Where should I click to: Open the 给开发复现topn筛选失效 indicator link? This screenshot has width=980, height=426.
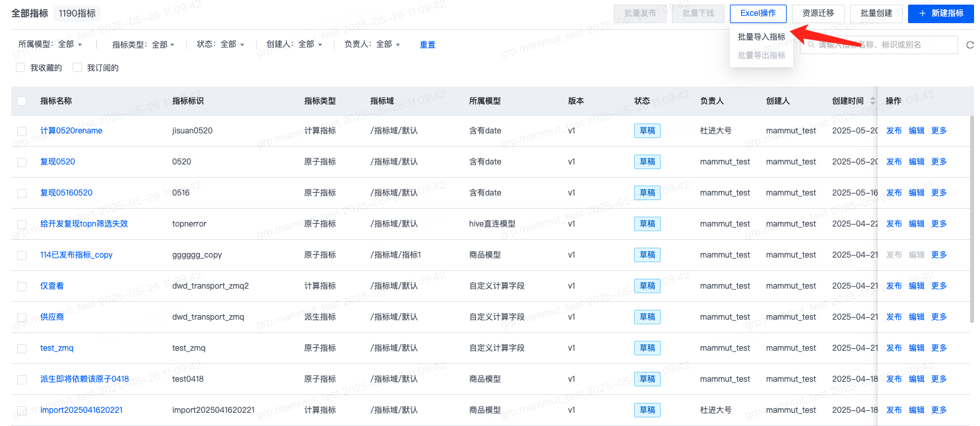click(84, 224)
